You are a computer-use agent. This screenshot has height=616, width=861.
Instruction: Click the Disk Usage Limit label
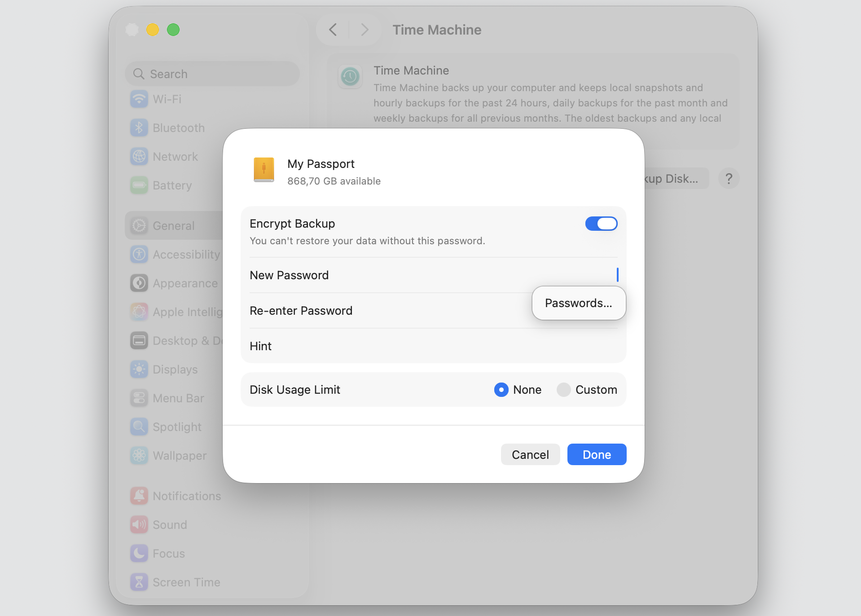[295, 390]
